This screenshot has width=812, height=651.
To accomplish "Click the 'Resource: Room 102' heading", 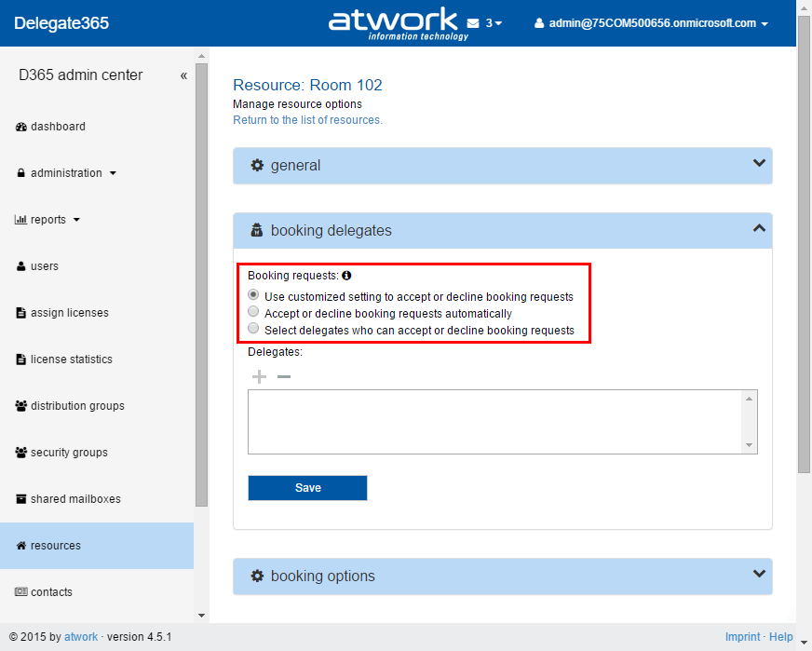I will point(307,85).
